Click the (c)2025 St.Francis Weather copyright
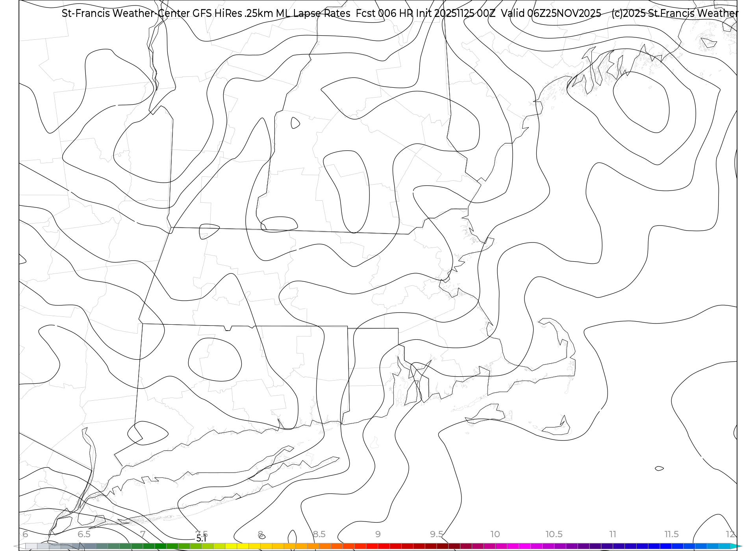The image size is (756, 551). 674,13
